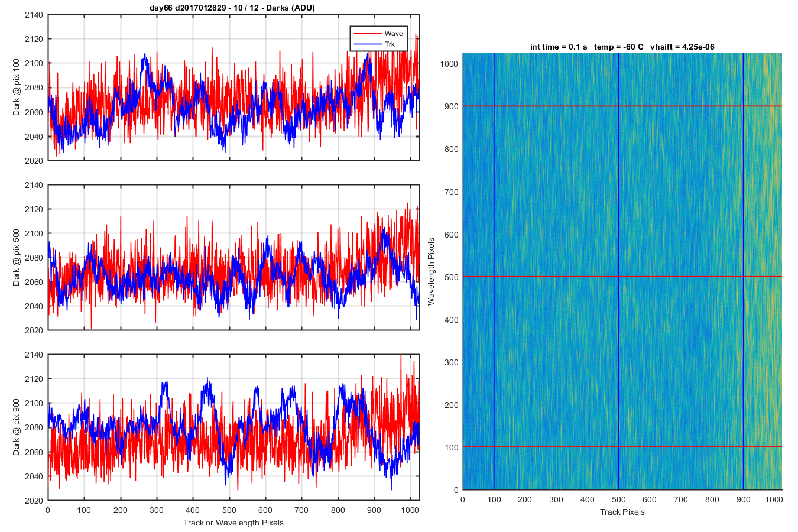Click the 600 tick on Wavelength Pixels axis
The width and height of the screenshot is (798, 532).
click(452, 235)
